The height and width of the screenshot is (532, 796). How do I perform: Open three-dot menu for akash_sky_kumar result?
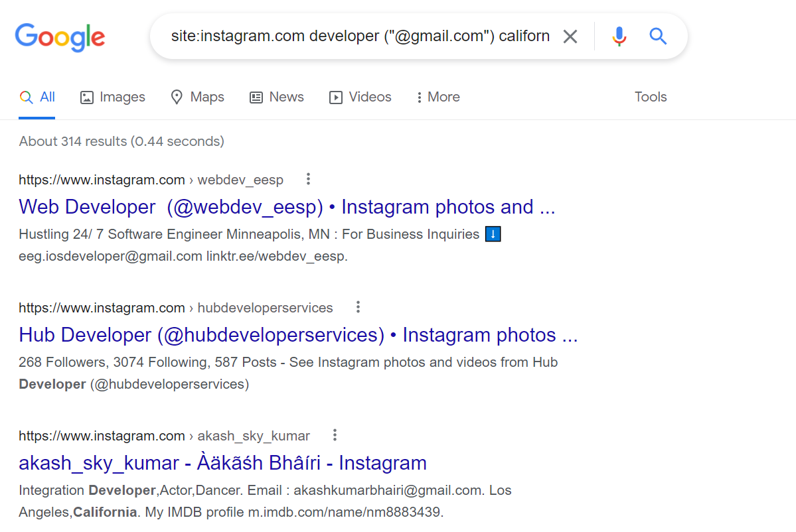(x=335, y=435)
